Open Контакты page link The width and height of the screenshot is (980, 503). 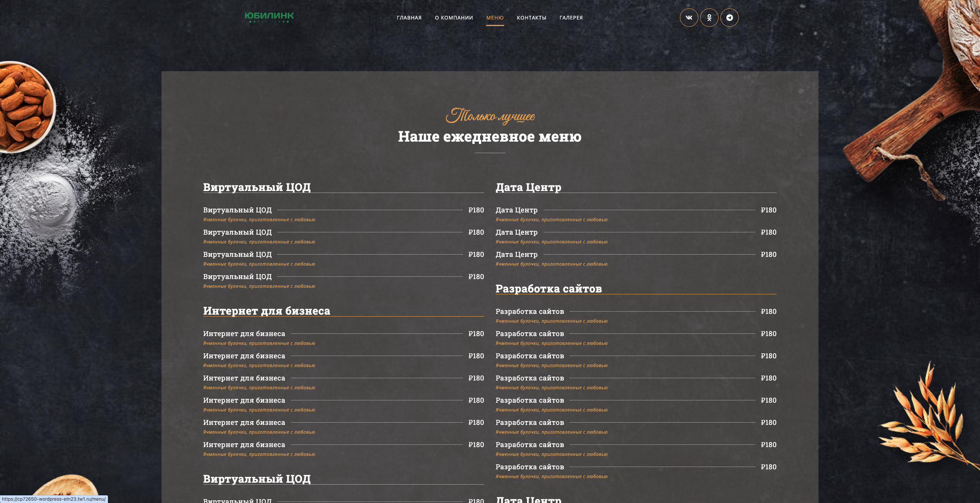[x=531, y=18]
